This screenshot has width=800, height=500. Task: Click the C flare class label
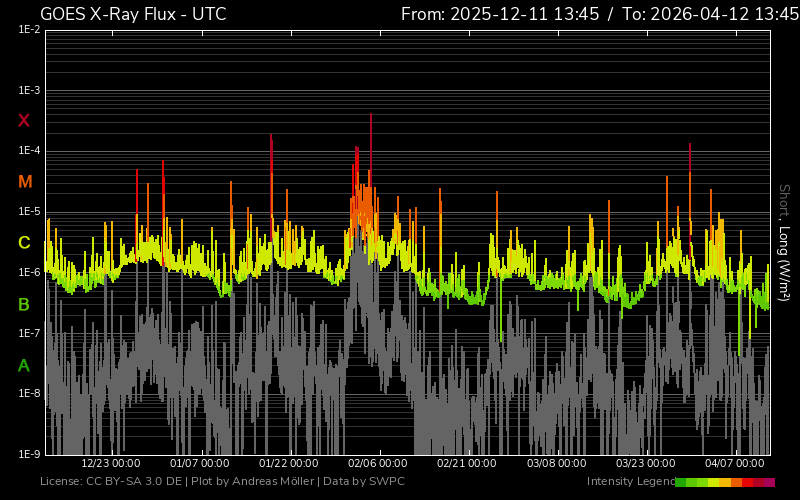click(x=24, y=243)
